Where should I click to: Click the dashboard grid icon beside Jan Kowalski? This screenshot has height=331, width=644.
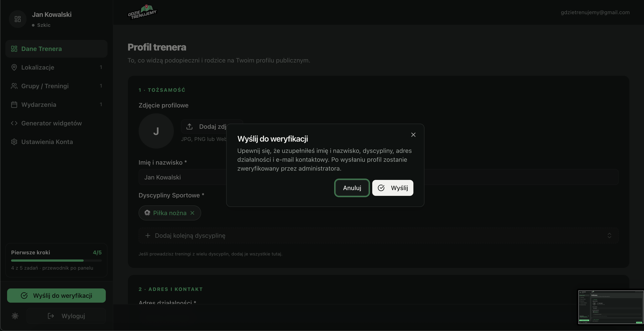[x=17, y=19]
